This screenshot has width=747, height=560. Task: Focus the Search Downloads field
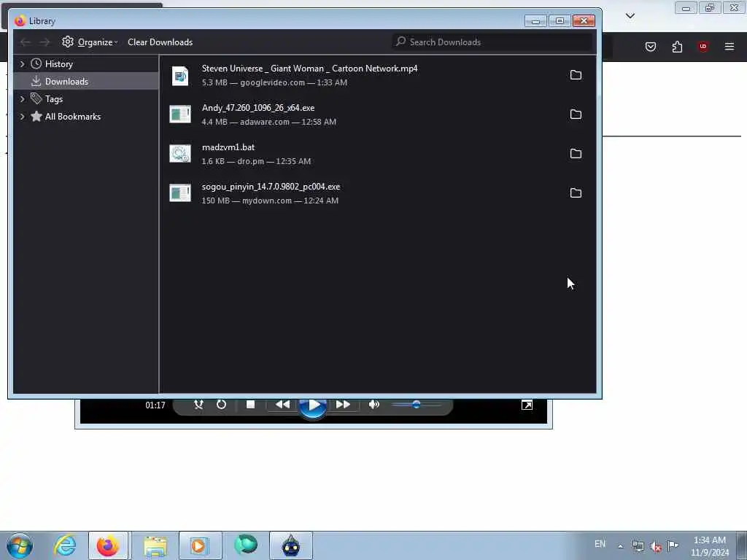[x=492, y=42]
